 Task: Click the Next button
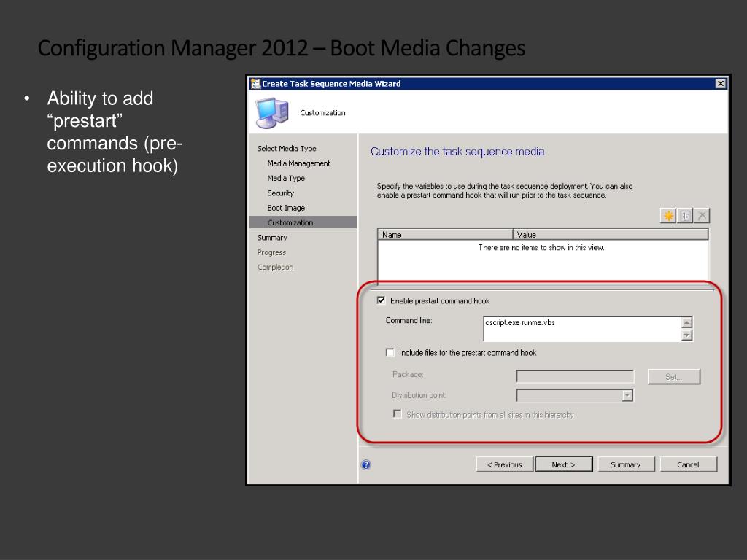pyautogui.click(x=564, y=464)
